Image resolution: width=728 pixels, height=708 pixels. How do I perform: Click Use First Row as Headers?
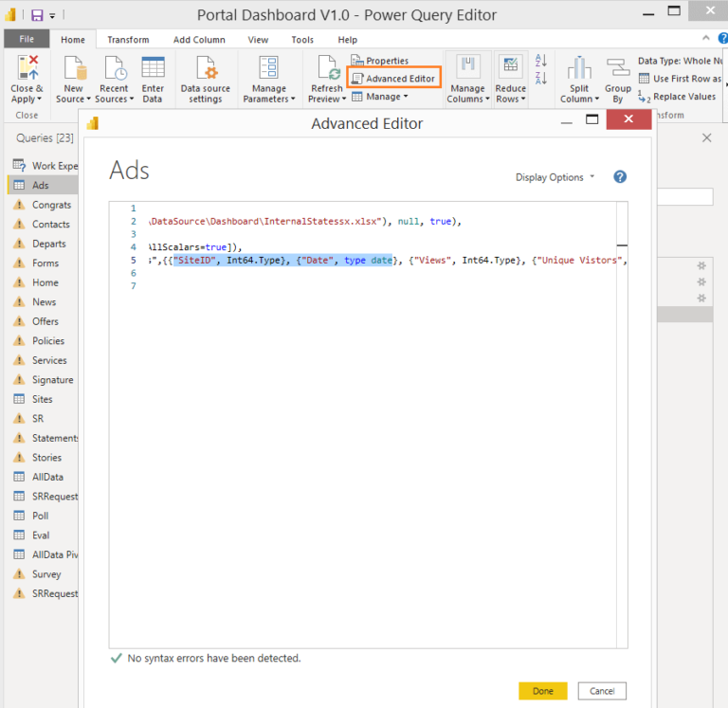(681, 79)
